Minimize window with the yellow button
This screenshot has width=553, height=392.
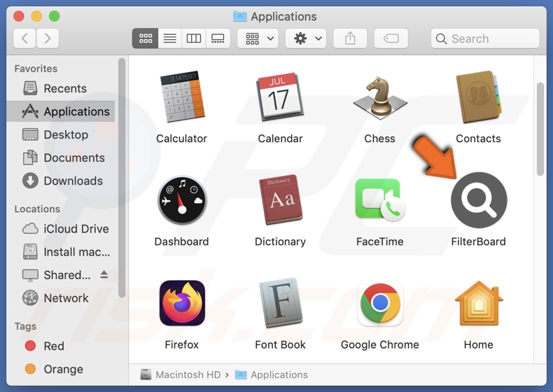(36, 16)
